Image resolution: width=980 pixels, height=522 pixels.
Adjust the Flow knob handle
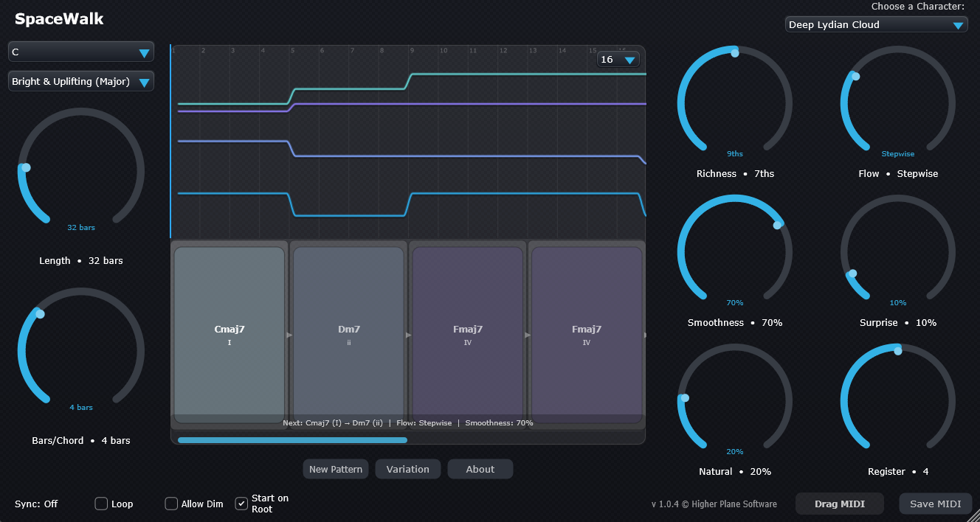pyautogui.click(x=856, y=76)
